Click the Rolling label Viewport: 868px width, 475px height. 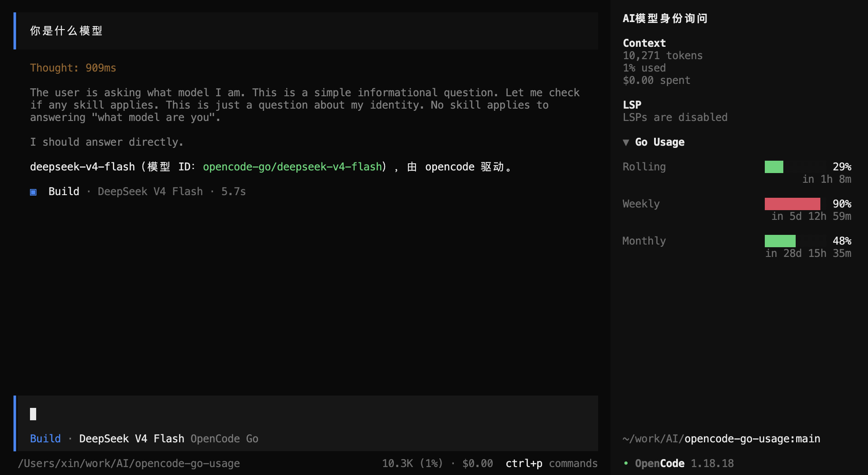[x=644, y=167]
